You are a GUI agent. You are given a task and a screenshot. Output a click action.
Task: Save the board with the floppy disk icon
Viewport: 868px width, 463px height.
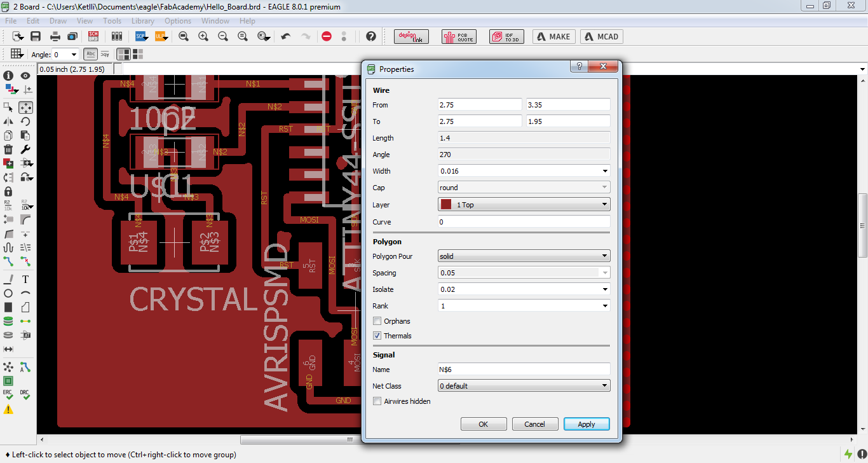pos(36,36)
